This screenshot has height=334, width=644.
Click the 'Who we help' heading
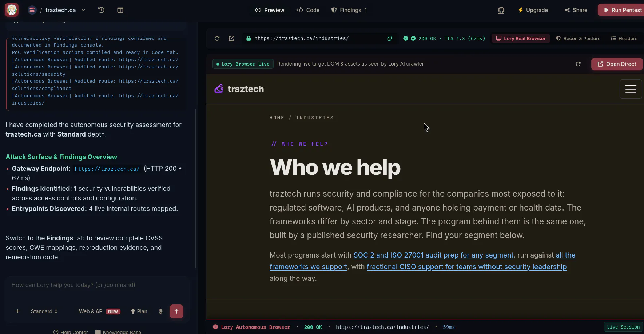coord(335,168)
